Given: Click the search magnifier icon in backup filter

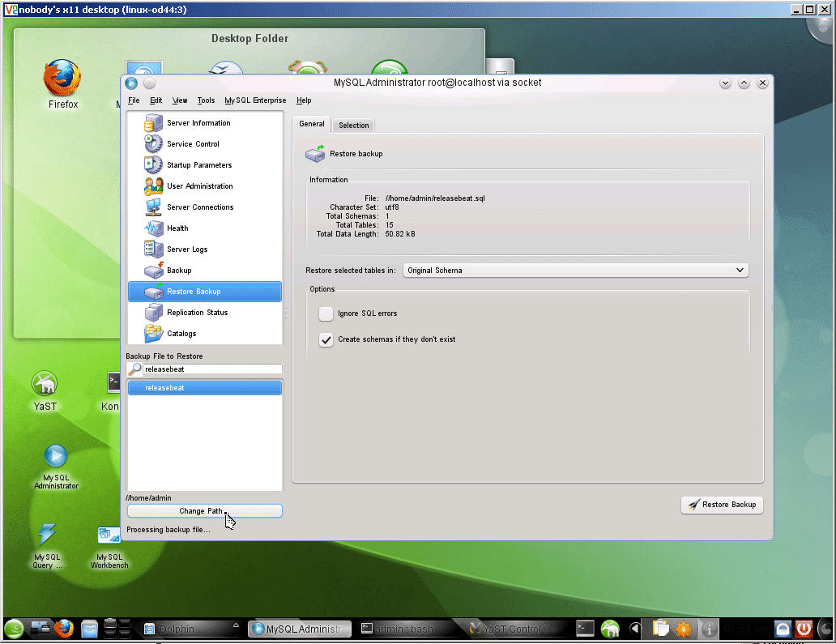Looking at the screenshot, I should coord(135,369).
